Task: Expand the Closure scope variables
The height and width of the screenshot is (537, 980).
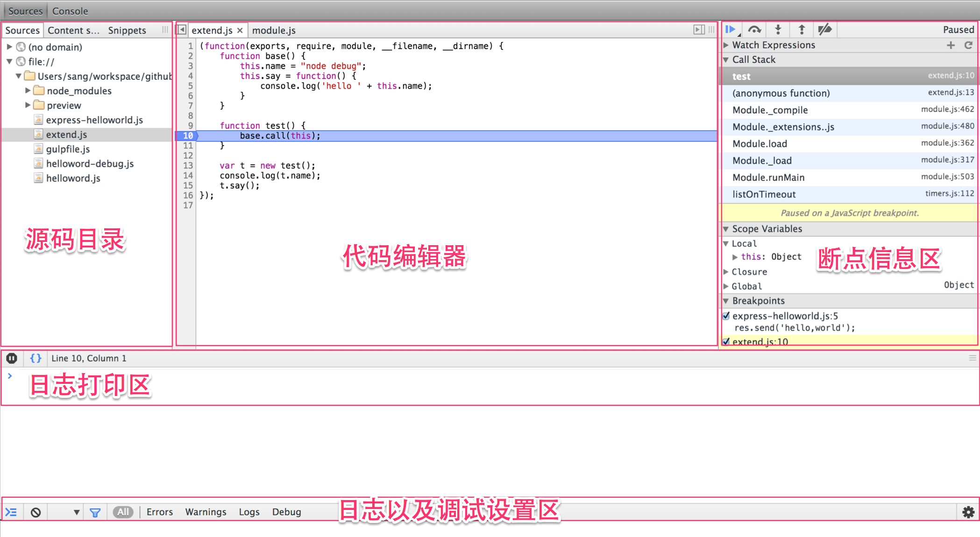Action: [726, 272]
